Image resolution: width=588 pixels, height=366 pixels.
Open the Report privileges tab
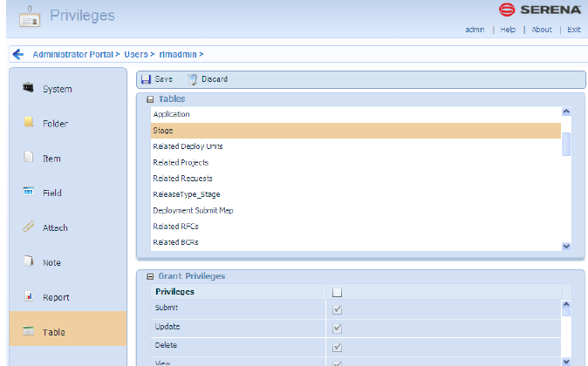68,297
